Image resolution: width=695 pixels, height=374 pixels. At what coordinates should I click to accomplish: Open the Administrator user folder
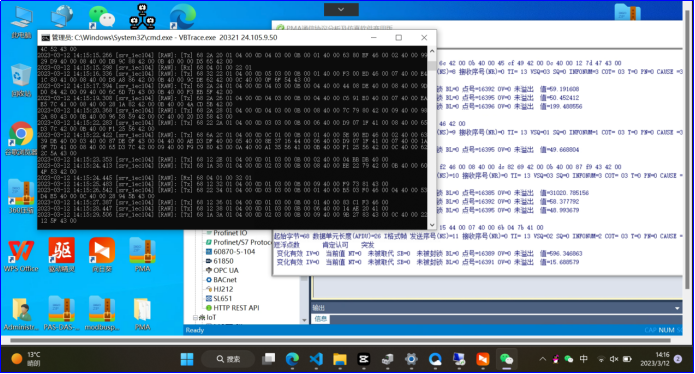pyautogui.click(x=21, y=314)
